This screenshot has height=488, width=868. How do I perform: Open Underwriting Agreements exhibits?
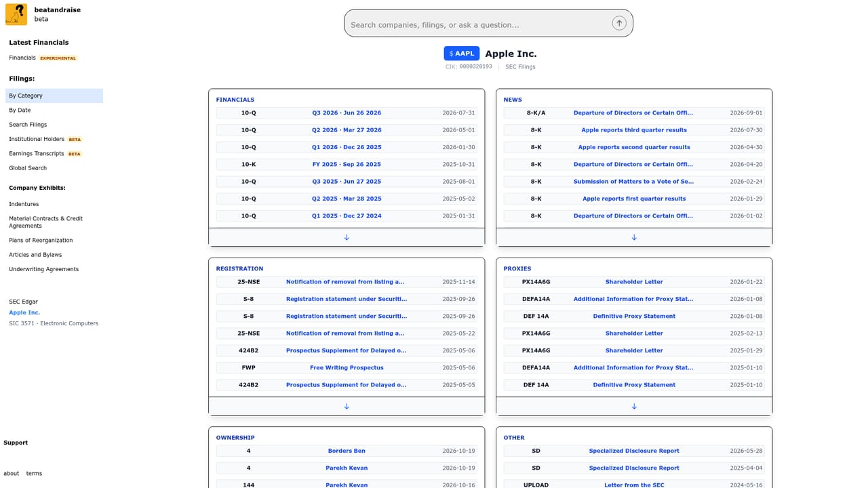(43, 269)
